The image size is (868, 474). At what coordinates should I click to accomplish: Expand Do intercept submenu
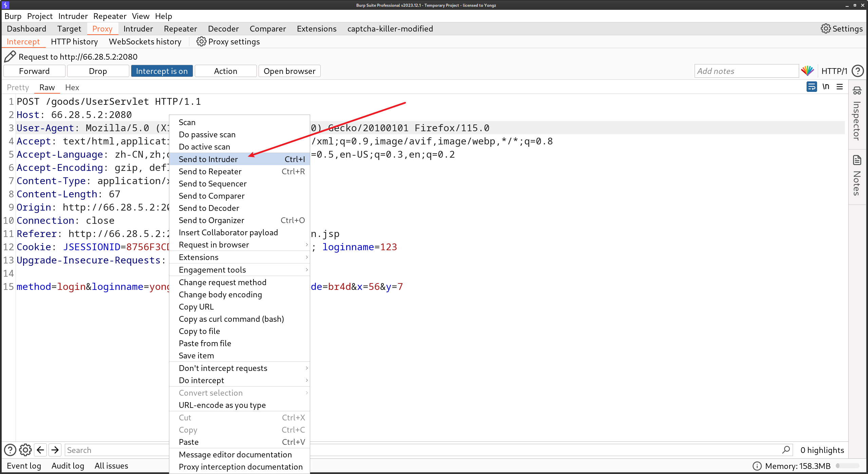point(240,380)
